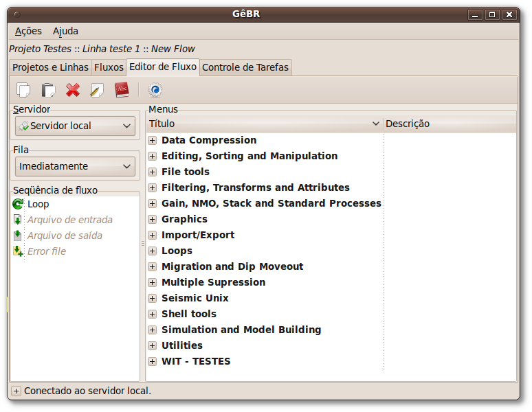Click the Descrição column header
The image size is (532, 412).
(450, 124)
